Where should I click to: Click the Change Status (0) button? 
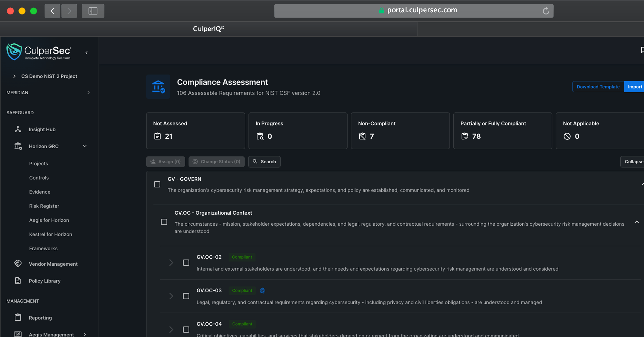coord(217,162)
